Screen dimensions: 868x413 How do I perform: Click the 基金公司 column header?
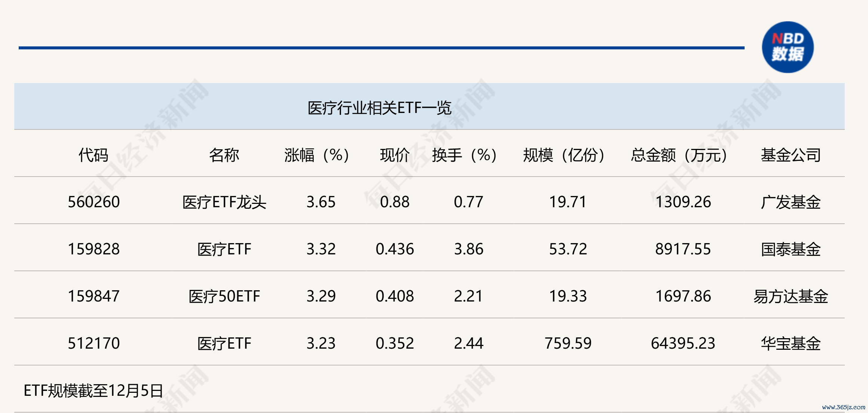[x=791, y=155]
